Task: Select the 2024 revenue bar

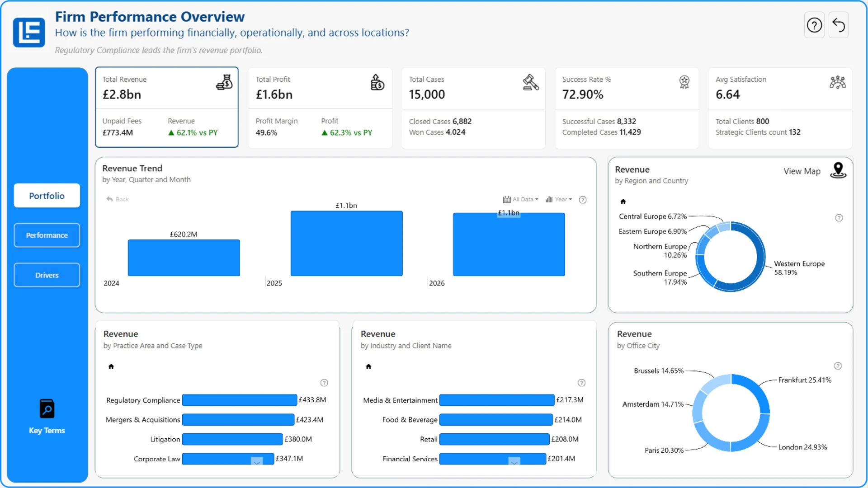Action: coord(184,258)
